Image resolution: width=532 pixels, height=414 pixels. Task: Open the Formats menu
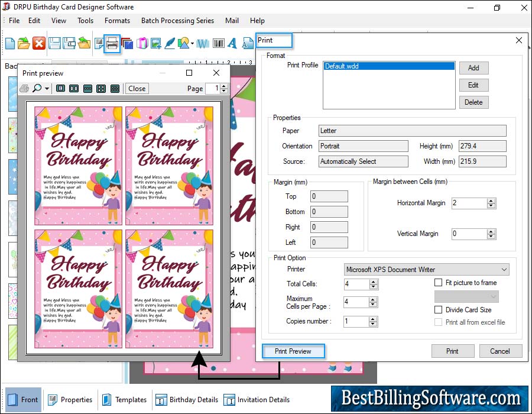click(117, 21)
